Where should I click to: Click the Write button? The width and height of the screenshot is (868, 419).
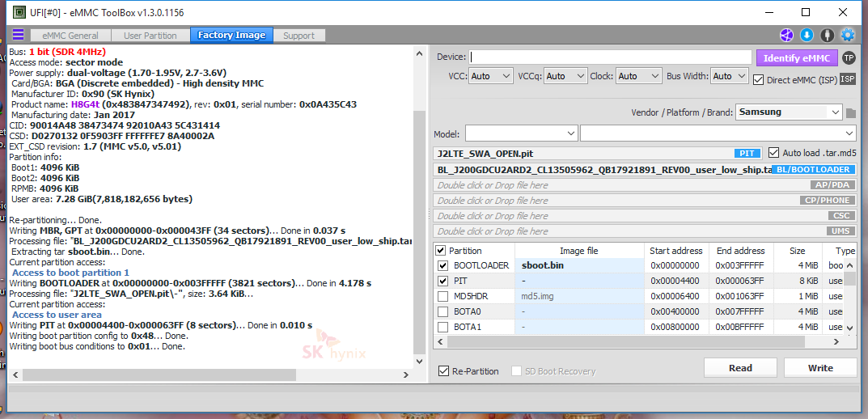(x=819, y=368)
